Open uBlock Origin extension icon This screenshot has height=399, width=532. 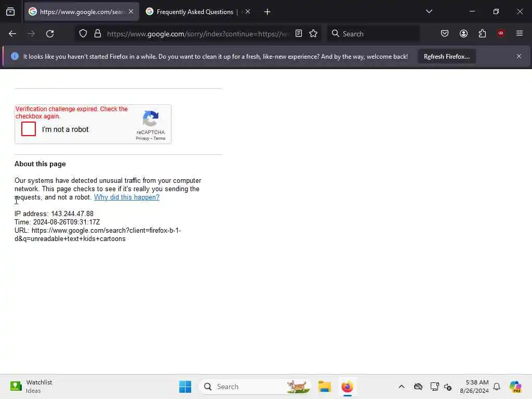tap(501, 33)
